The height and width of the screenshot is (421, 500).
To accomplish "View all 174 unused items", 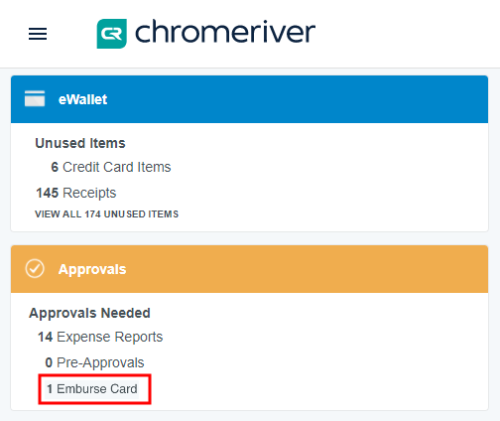I will coord(107,214).
